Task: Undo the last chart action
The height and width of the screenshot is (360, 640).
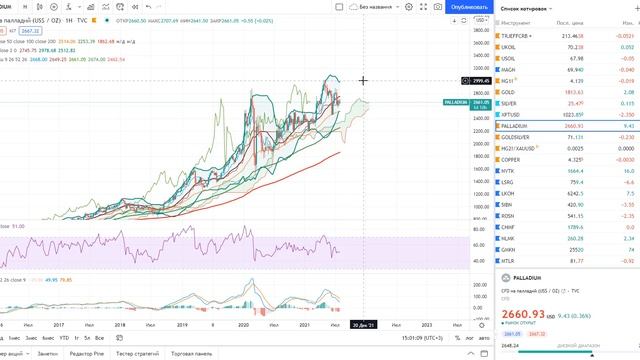Action: [x=149, y=7]
